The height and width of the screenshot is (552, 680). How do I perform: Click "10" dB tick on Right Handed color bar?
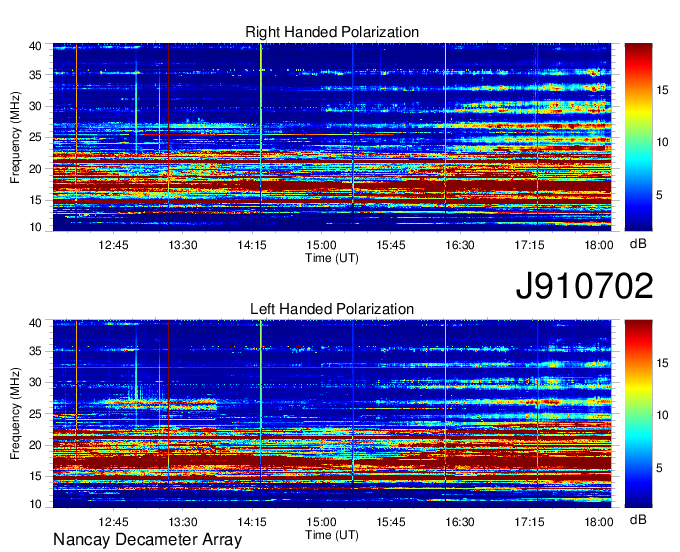pyautogui.click(x=662, y=143)
